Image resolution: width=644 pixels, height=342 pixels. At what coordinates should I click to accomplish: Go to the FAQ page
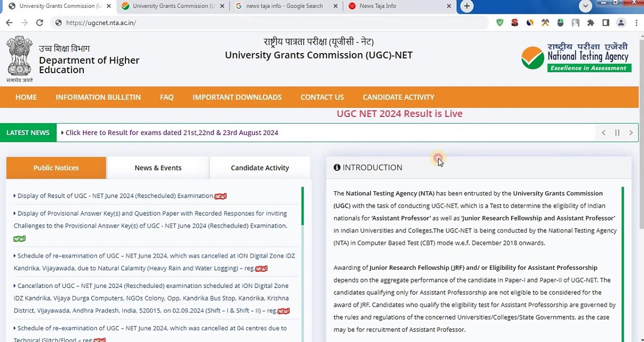167,97
